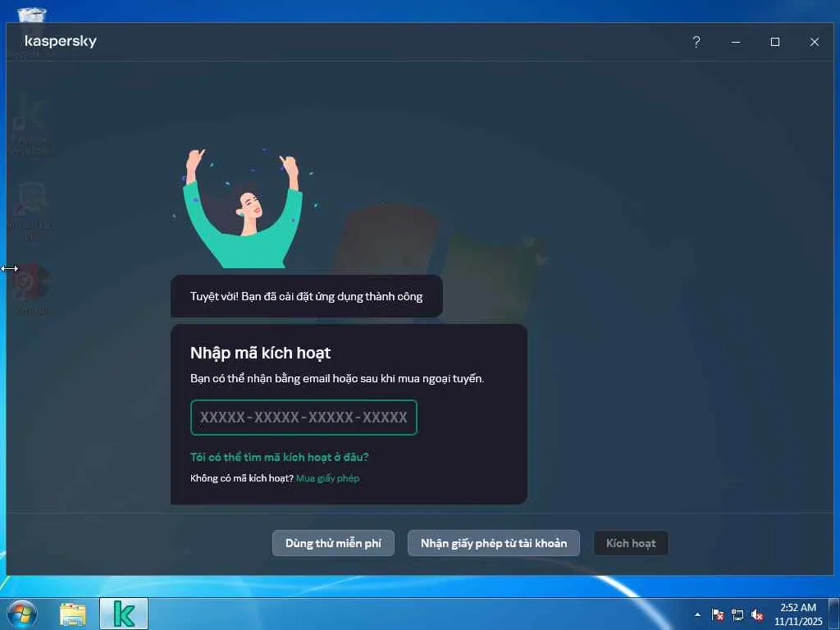Image resolution: width=840 pixels, height=630 pixels.
Task: Show hidden tray icons arrow
Action: pyautogui.click(x=697, y=614)
